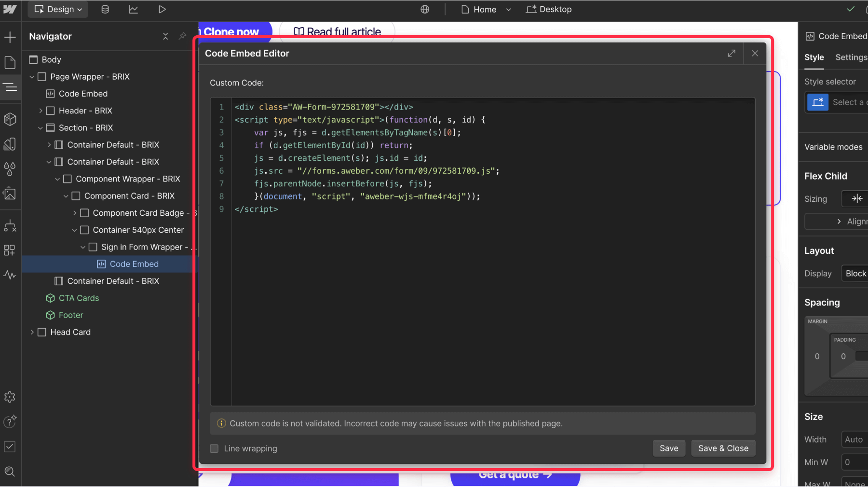Expand first Container Default - BRIX
Viewport: 868px width, 487px height.
point(49,145)
